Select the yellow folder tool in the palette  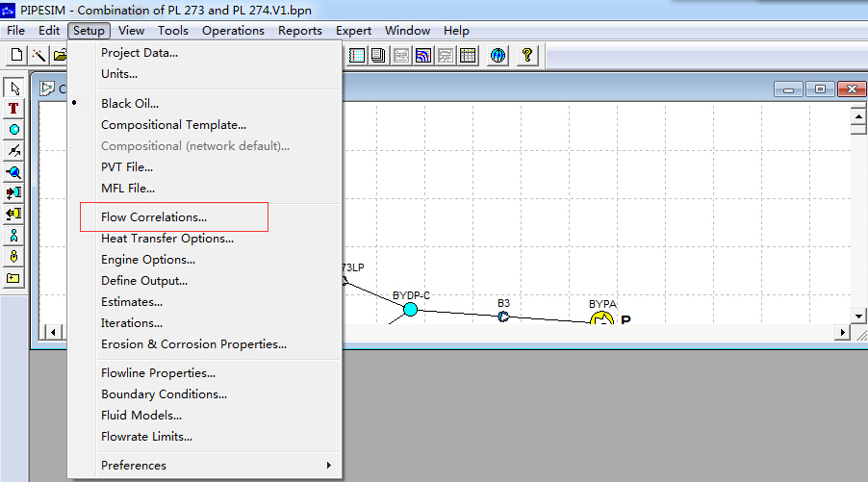(13, 278)
